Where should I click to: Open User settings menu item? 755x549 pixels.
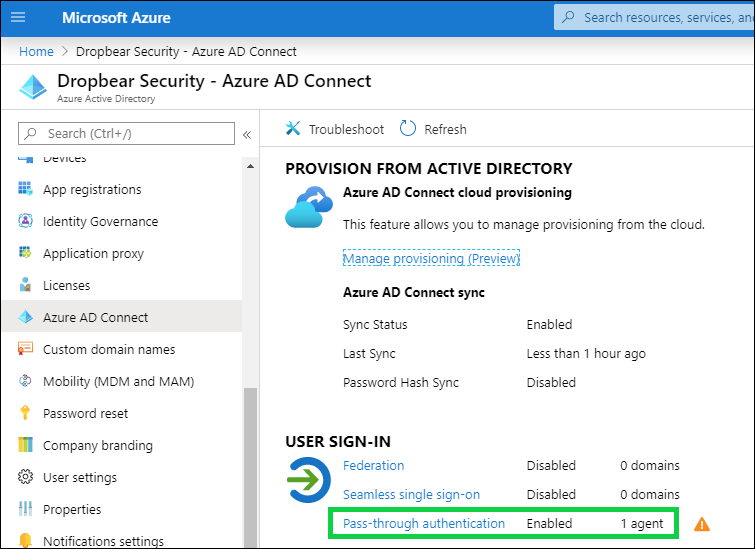point(121,477)
